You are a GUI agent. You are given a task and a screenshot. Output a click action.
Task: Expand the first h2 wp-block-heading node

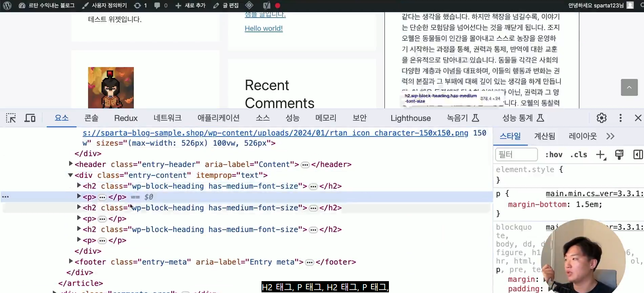[79, 185]
